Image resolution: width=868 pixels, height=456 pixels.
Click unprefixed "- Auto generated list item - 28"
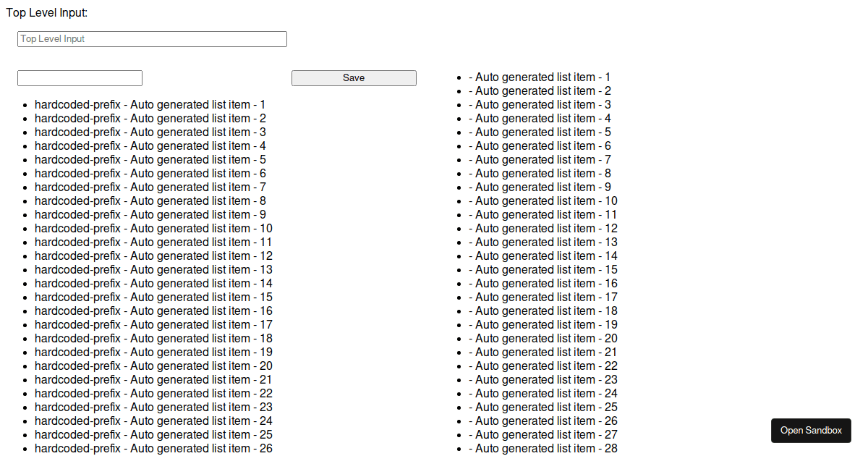(543, 449)
